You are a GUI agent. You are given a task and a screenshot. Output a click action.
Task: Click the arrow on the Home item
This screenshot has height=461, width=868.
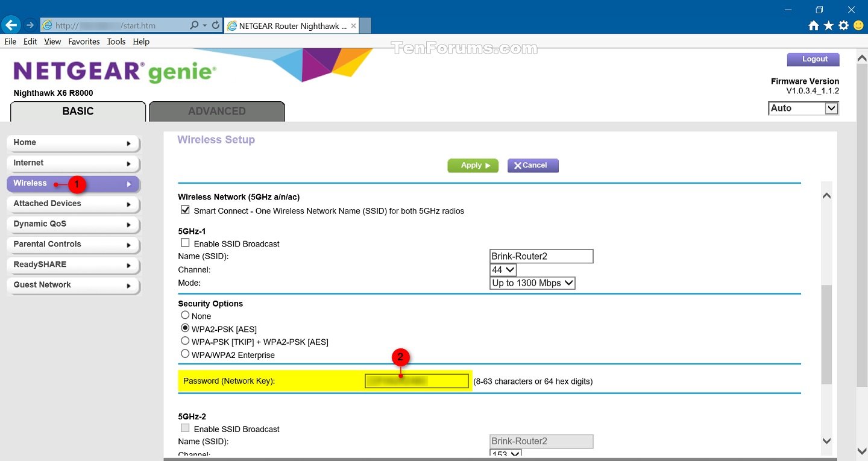pyautogui.click(x=129, y=143)
